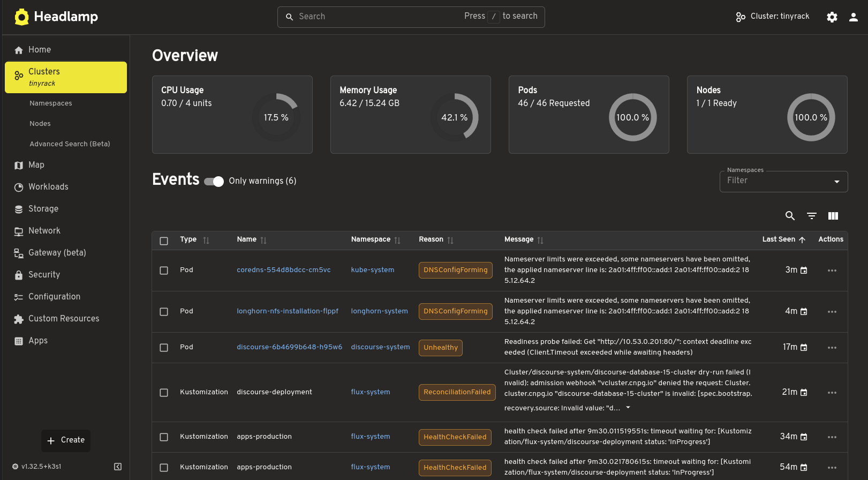The height and width of the screenshot is (480, 868).
Task: Click the Cluster: tinyrack button
Action: (773, 17)
